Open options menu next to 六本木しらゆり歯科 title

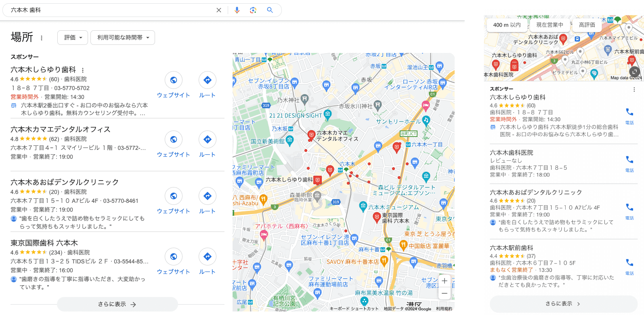point(83,70)
